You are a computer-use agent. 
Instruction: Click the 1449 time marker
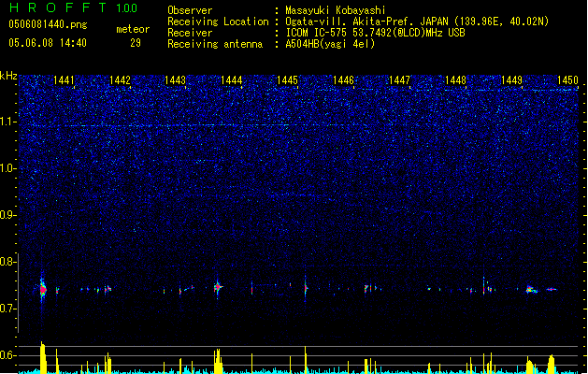tap(511, 80)
